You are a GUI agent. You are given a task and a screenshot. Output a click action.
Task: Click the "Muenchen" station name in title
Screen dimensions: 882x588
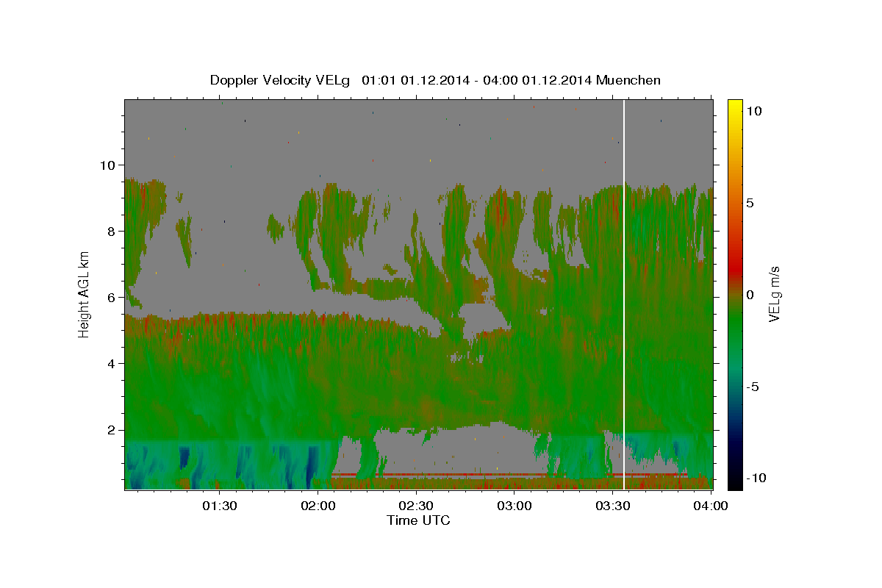coord(628,80)
